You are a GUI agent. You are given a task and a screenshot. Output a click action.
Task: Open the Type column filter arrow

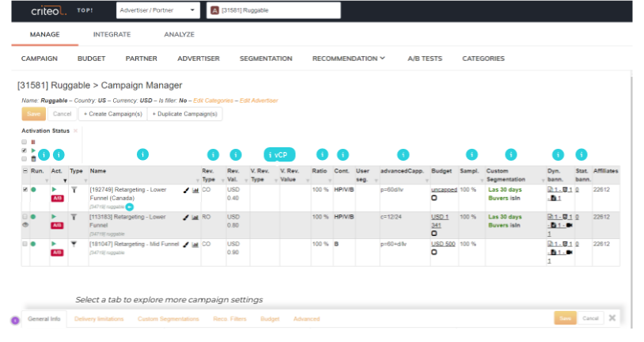coord(85,180)
